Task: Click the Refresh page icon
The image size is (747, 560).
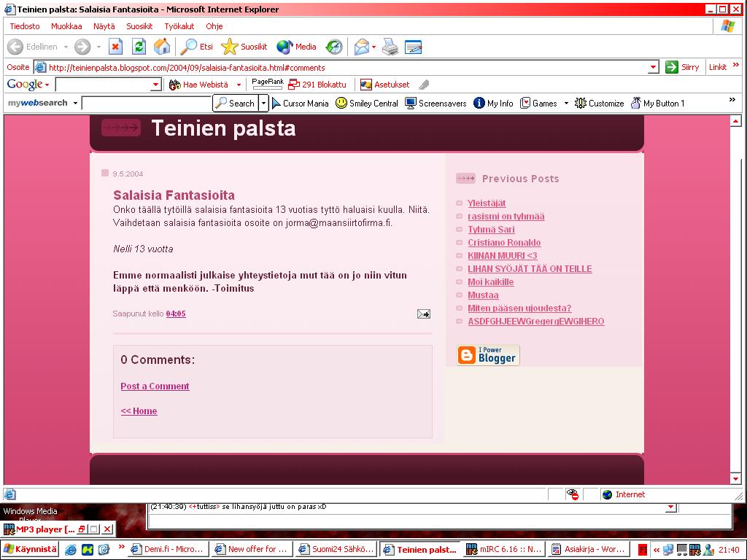Action: (139, 47)
